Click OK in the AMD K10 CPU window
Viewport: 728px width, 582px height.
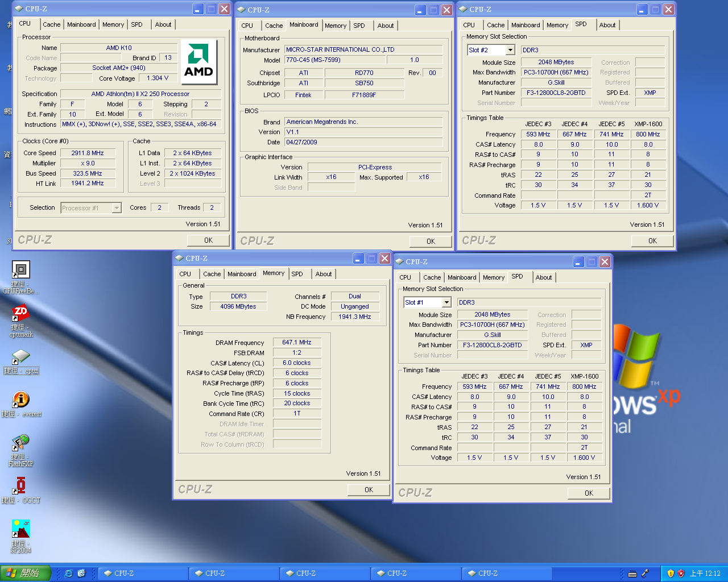(209, 240)
